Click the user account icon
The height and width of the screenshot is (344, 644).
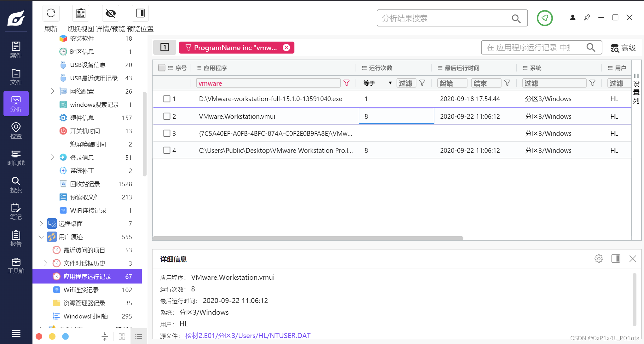573,18
